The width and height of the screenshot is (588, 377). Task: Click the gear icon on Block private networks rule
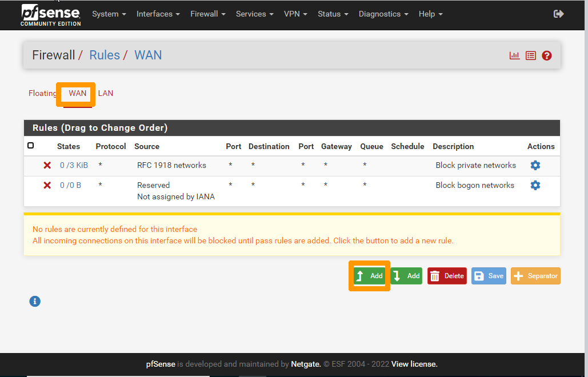535,165
